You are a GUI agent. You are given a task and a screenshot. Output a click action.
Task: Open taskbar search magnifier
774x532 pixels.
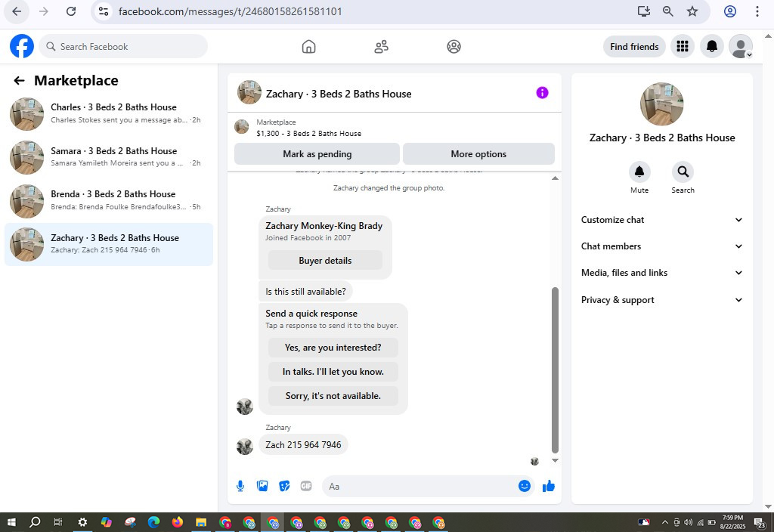(x=35, y=522)
